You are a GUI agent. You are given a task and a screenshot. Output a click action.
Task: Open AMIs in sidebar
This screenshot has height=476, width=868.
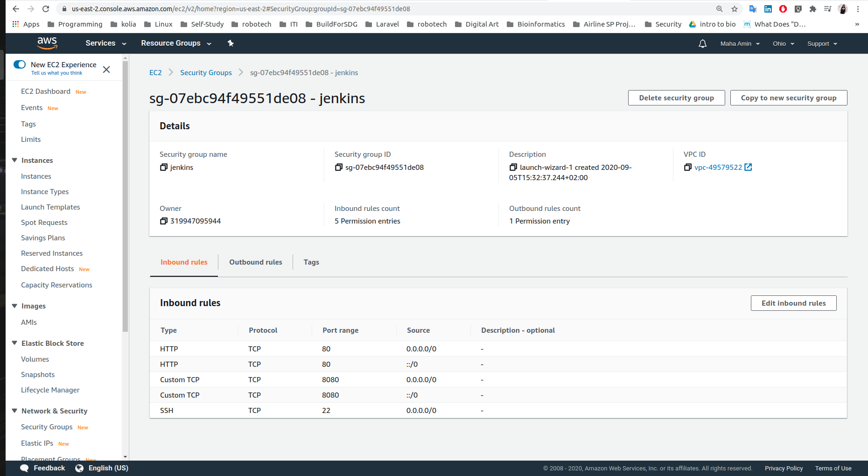point(29,322)
